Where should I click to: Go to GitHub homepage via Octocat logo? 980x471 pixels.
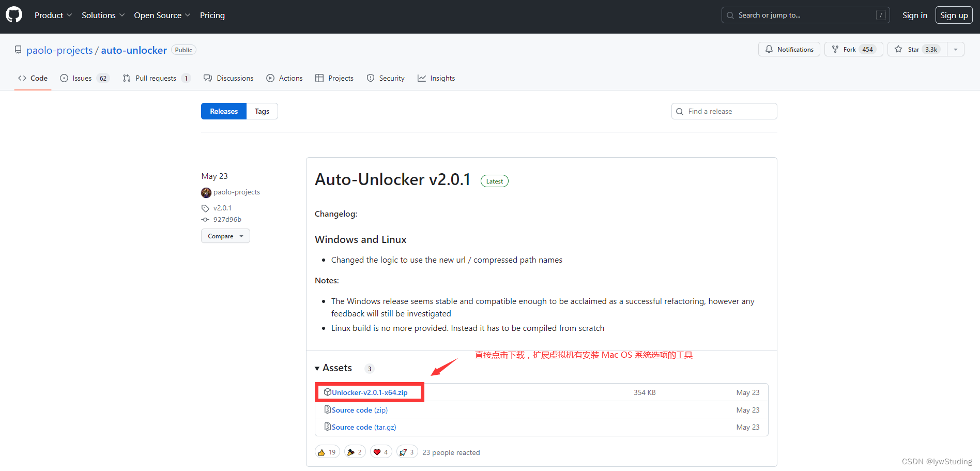click(x=14, y=15)
